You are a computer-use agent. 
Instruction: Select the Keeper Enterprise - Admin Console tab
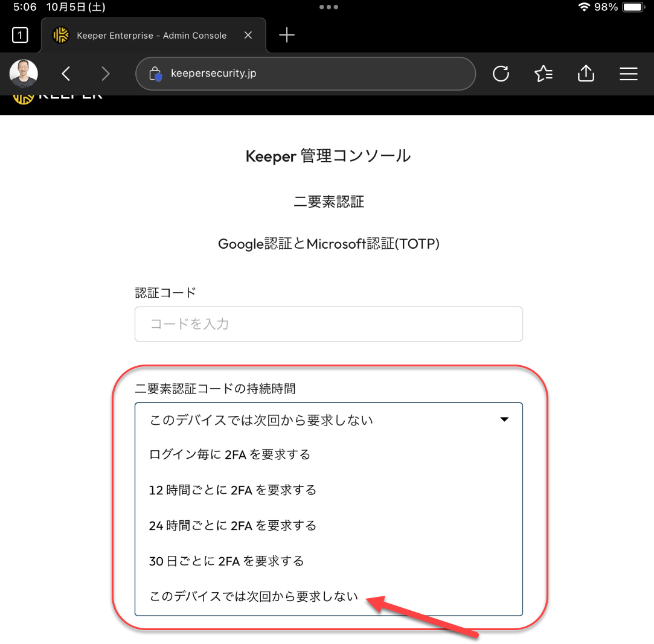(153, 36)
